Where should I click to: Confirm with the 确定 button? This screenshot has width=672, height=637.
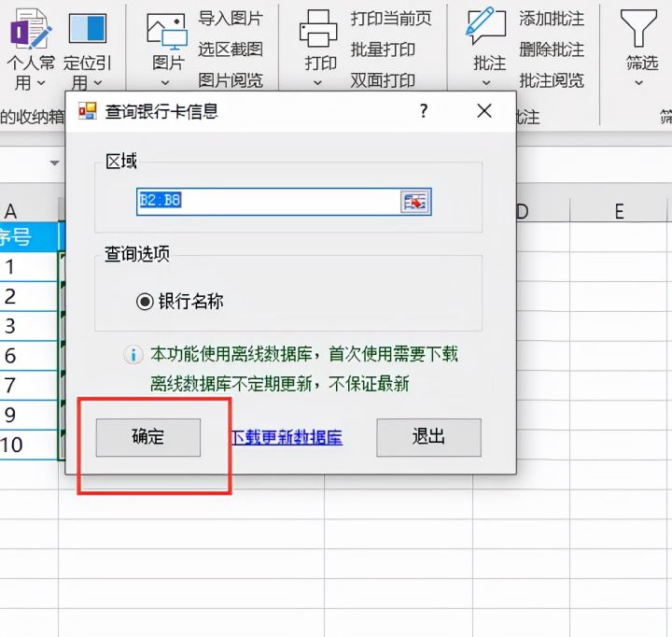147,437
